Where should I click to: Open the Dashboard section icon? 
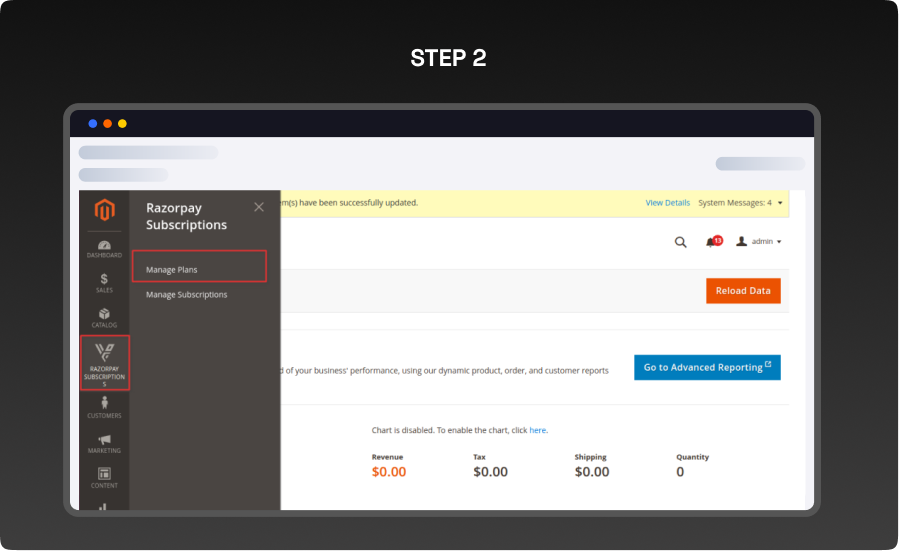coord(104,248)
